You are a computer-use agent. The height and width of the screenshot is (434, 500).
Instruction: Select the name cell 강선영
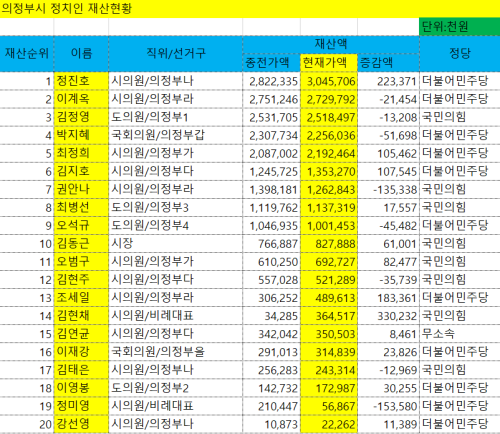pos(81,424)
